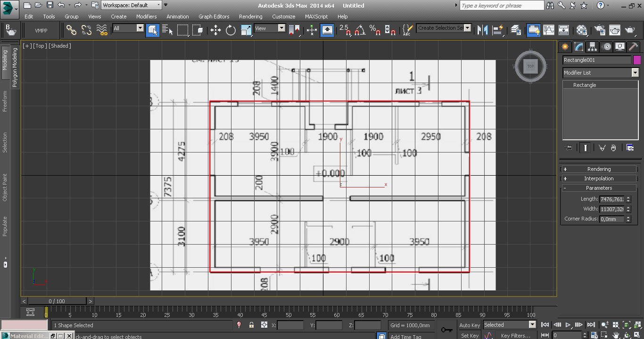This screenshot has height=339, width=644.
Task: Click the Key Filters button
Action: (515, 335)
